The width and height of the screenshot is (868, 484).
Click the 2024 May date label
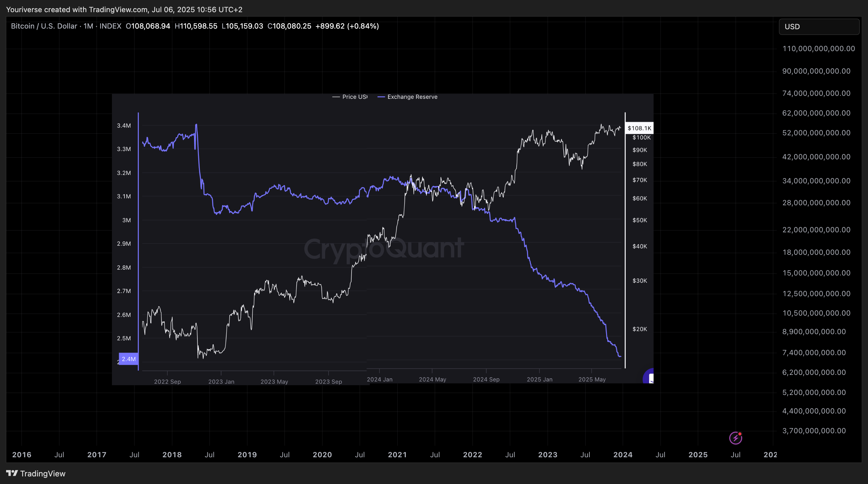[x=433, y=379]
